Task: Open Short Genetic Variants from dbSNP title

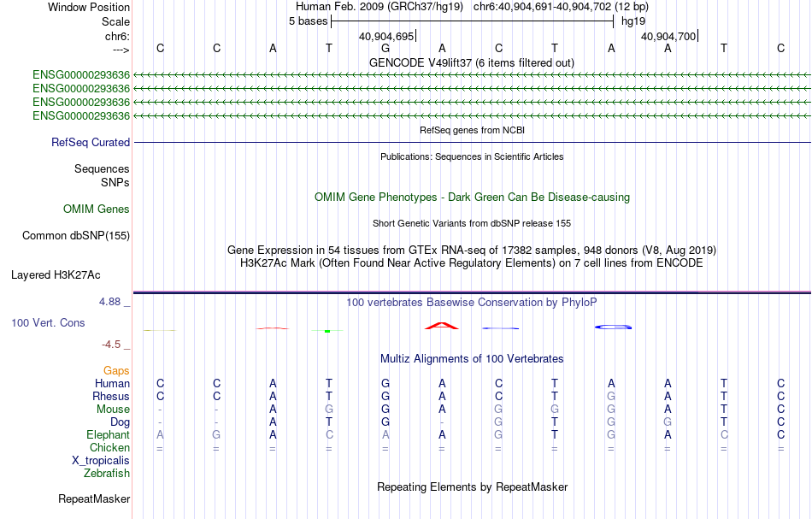Action: pyautogui.click(x=471, y=223)
